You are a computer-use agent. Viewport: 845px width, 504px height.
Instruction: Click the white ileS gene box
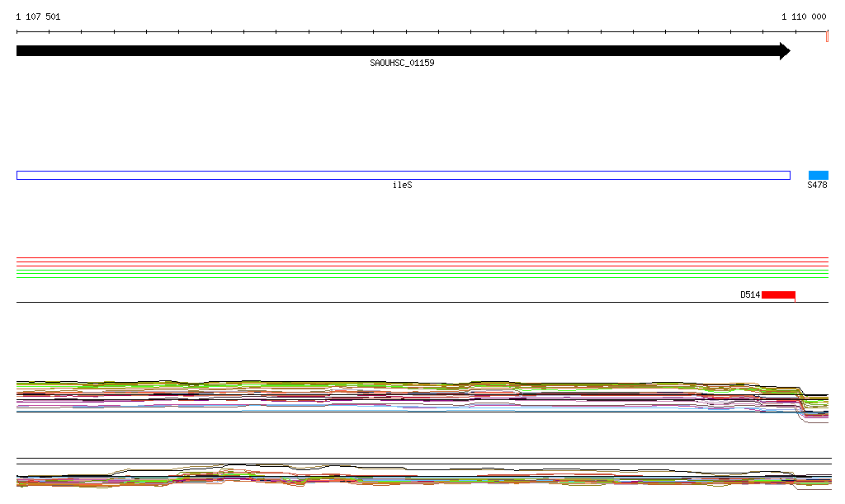click(403, 175)
